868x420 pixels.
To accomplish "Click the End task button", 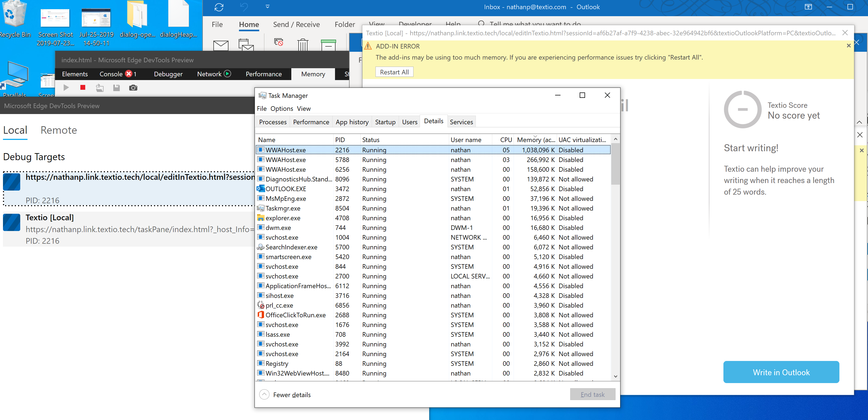I will (592, 394).
